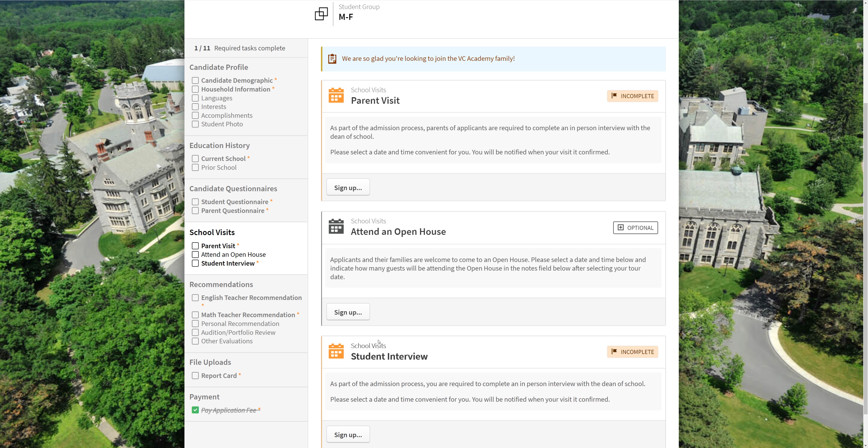Sign up for the Student Interview
Image resolution: width=868 pixels, height=448 pixels.
click(348, 434)
